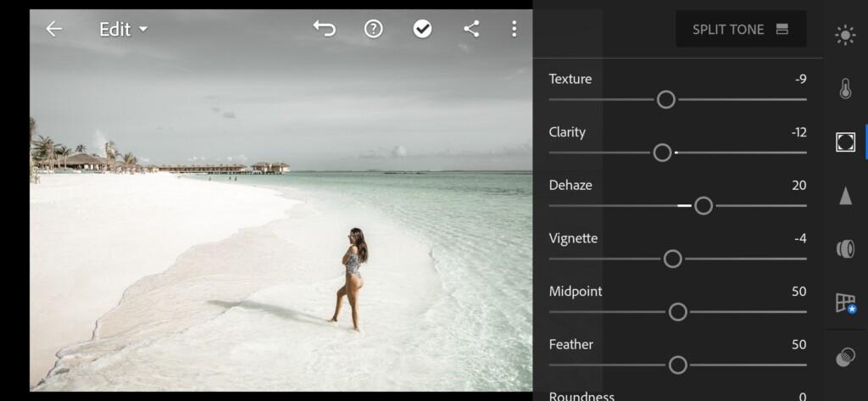Open the help question mark icon
This screenshot has width=868, height=401.
click(x=373, y=29)
